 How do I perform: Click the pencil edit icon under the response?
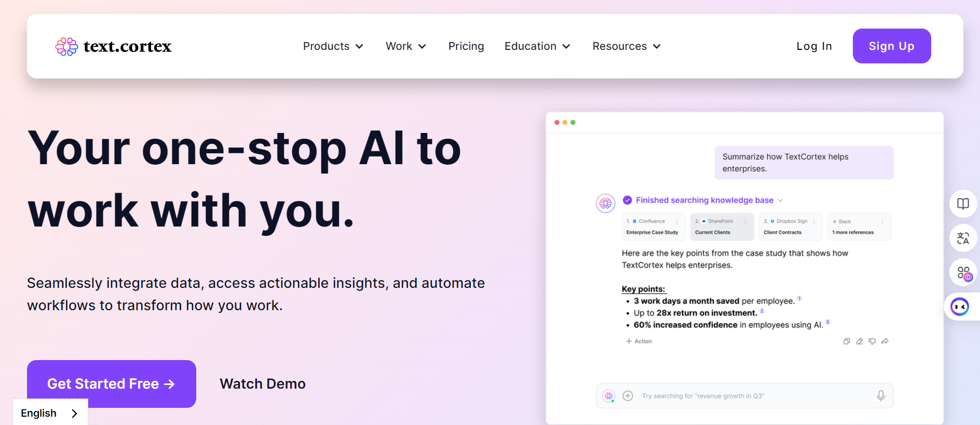tap(860, 341)
